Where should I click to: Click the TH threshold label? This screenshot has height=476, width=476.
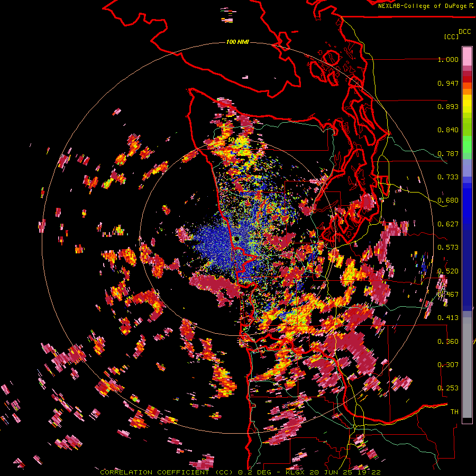(x=454, y=412)
